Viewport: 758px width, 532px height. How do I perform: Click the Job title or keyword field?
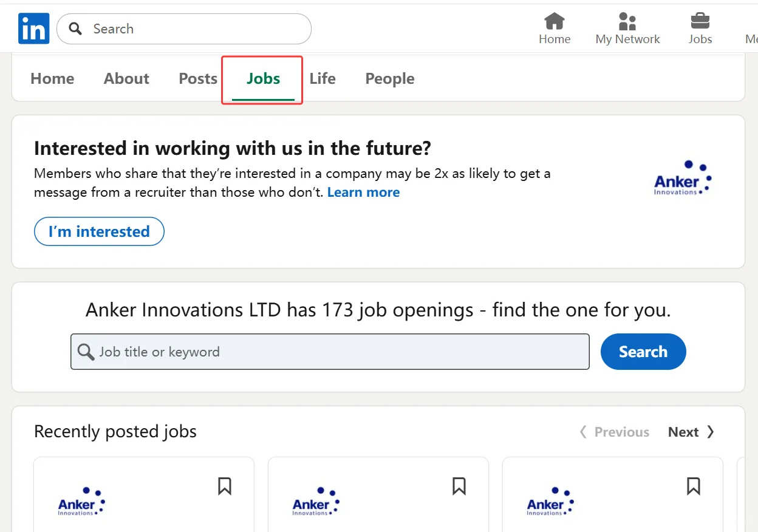[x=330, y=352]
